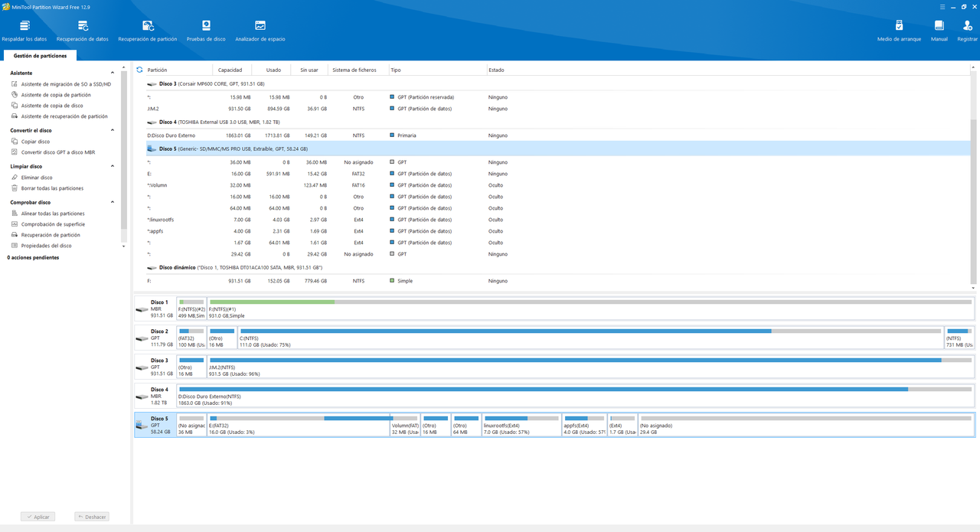Click the Aplicar button
The width and height of the screenshot is (980, 532).
(x=38, y=517)
